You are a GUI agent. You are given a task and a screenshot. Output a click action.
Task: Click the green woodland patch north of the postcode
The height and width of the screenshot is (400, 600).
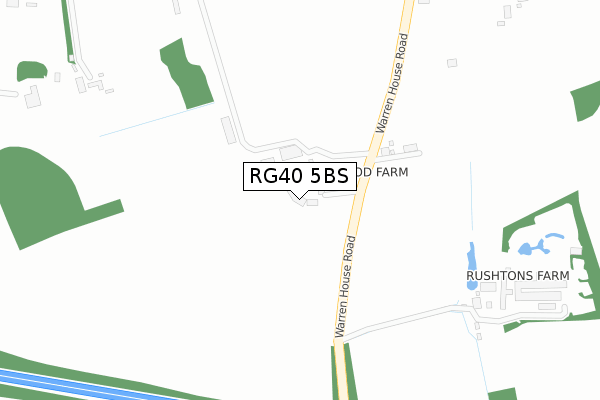pos(186,75)
